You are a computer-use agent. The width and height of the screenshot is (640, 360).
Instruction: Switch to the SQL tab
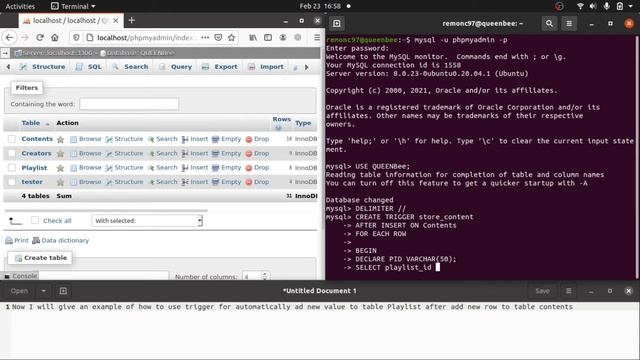coord(89,67)
